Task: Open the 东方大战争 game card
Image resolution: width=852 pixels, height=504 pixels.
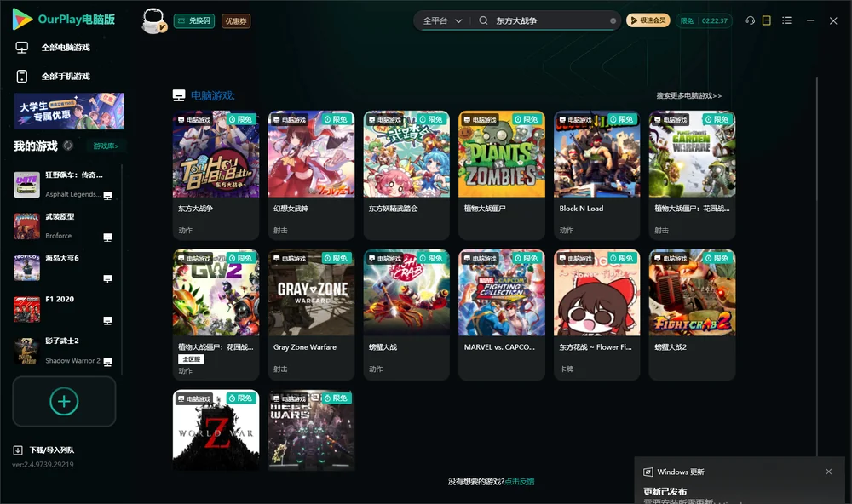Action: 216,175
